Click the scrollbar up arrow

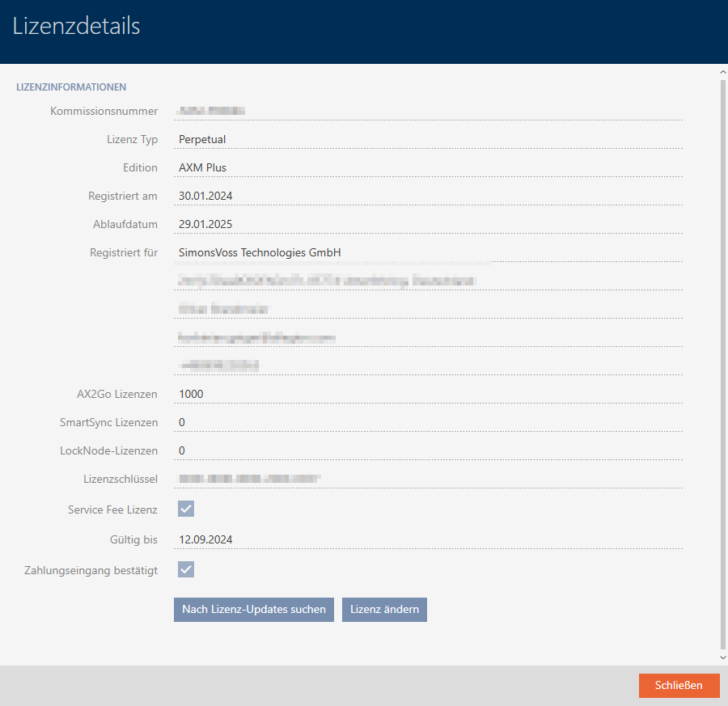pyautogui.click(x=722, y=72)
